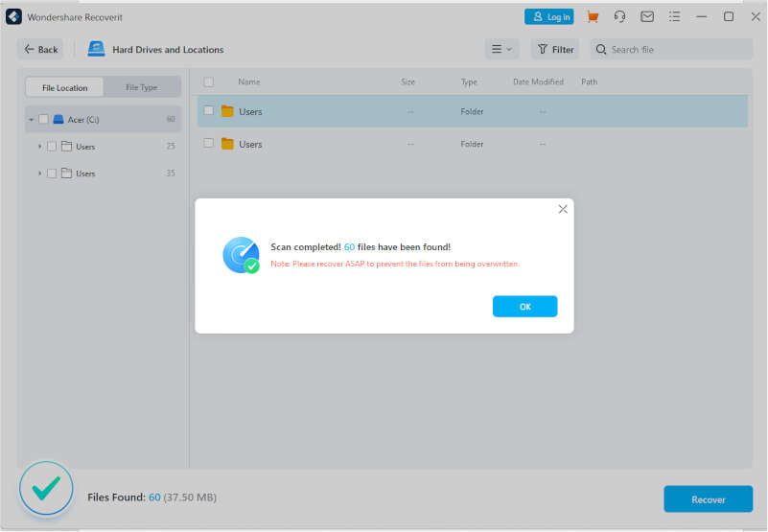The height and width of the screenshot is (532, 768).
Task: Click the envelope mail icon
Action: click(x=647, y=17)
